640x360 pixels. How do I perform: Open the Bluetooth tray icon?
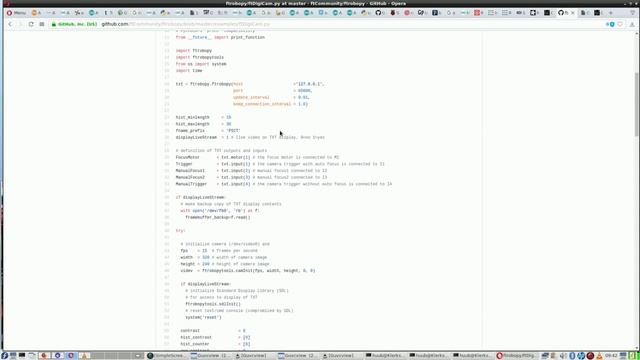point(572,356)
